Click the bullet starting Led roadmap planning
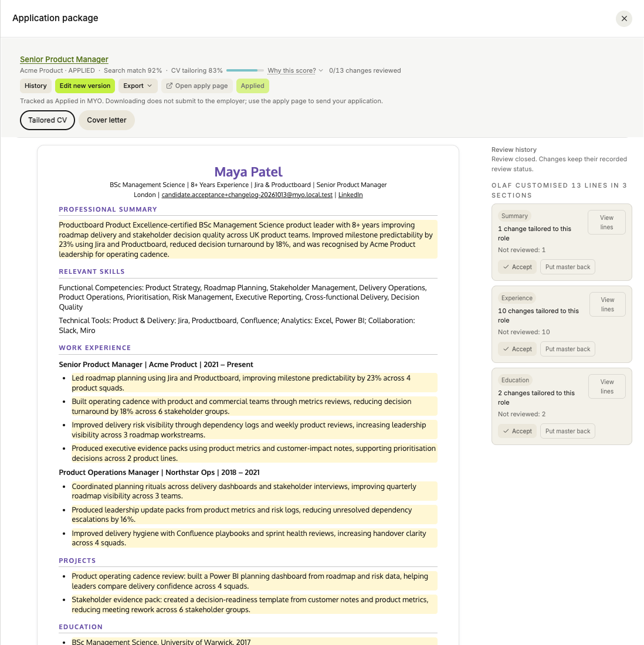 pyautogui.click(x=255, y=383)
